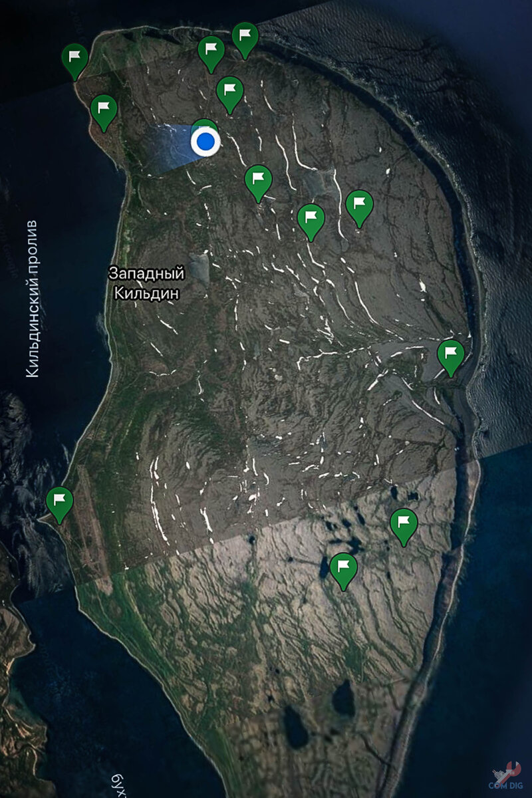Screen dimensions: 532x798
Task: Select the flag marker just southeast of the blue location dot
Action: 258,184
